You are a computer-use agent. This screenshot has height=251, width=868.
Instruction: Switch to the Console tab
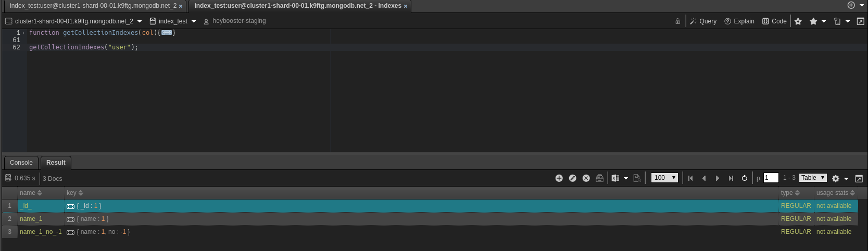coord(21,163)
